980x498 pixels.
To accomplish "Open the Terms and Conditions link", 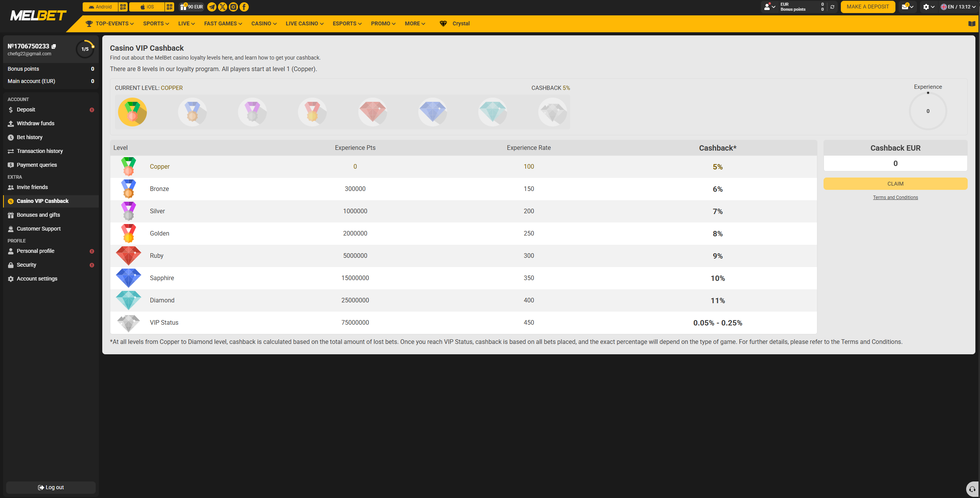I will pos(895,198).
